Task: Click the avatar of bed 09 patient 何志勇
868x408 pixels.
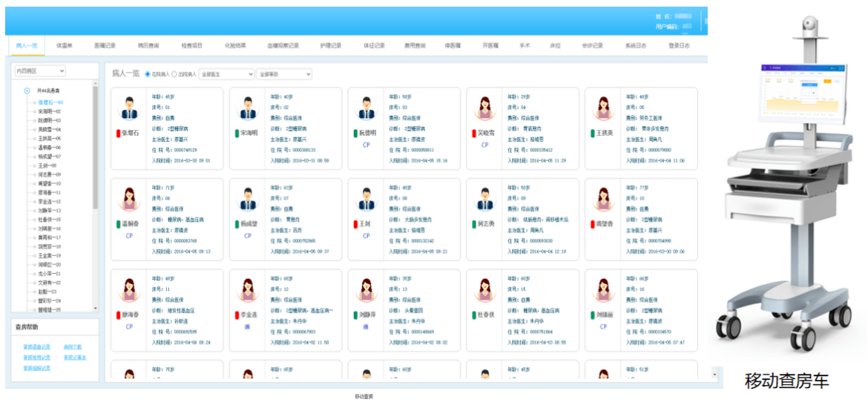Action: point(484,200)
